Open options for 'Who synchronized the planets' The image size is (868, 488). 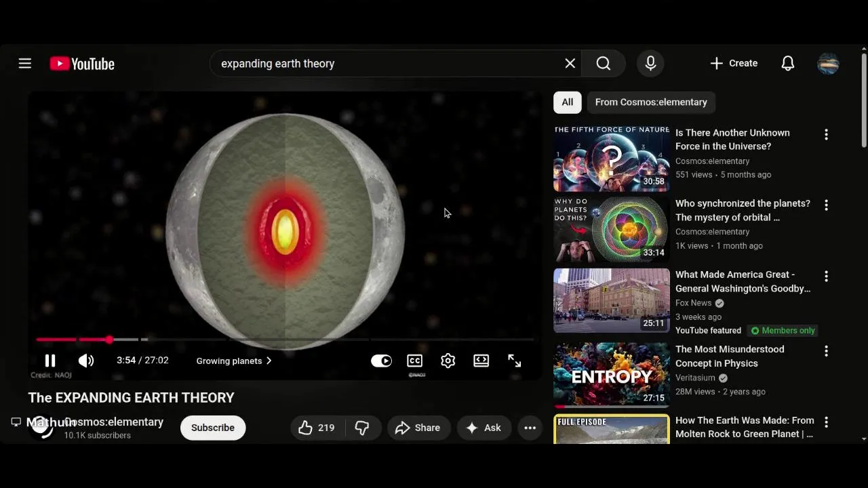click(826, 205)
